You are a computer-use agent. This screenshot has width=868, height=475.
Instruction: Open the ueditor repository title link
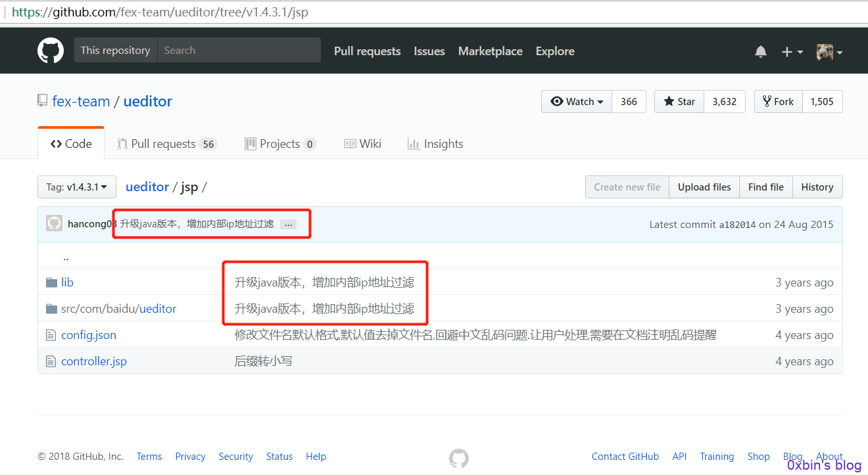(148, 101)
